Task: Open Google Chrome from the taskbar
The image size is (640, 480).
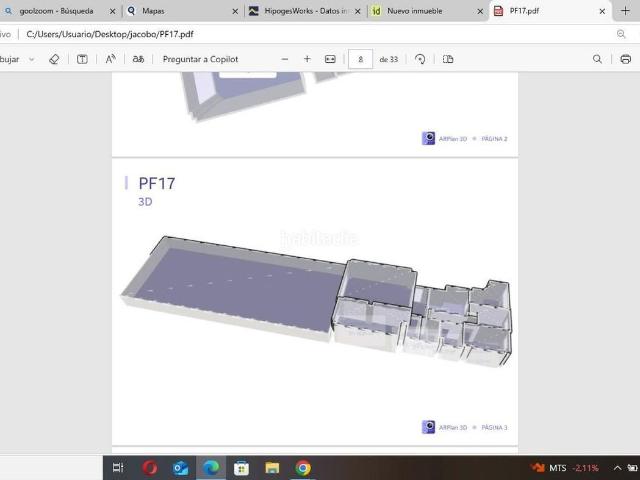Action: (x=302, y=467)
